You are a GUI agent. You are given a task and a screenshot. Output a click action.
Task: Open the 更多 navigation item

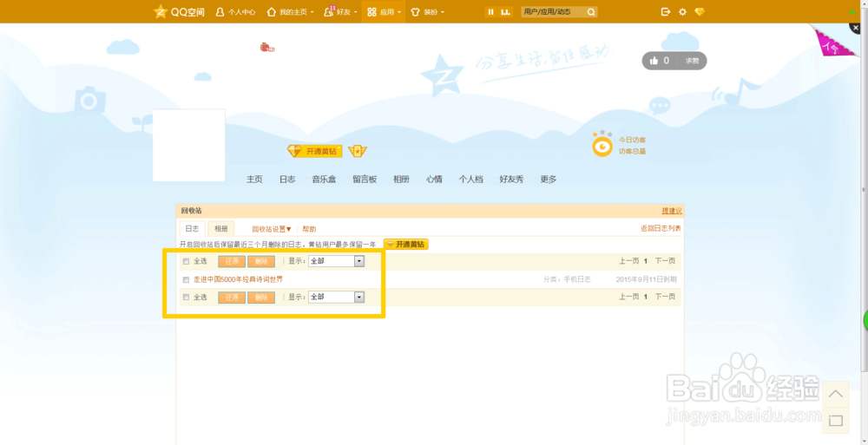tap(549, 180)
